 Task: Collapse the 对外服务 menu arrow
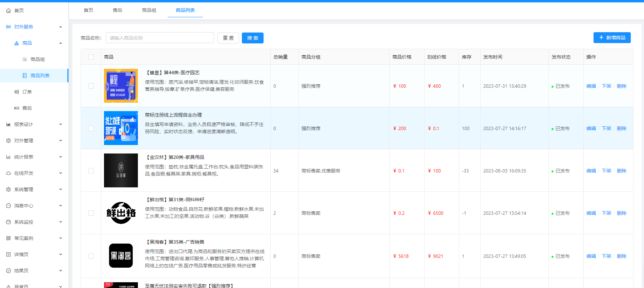coord(61,27)
